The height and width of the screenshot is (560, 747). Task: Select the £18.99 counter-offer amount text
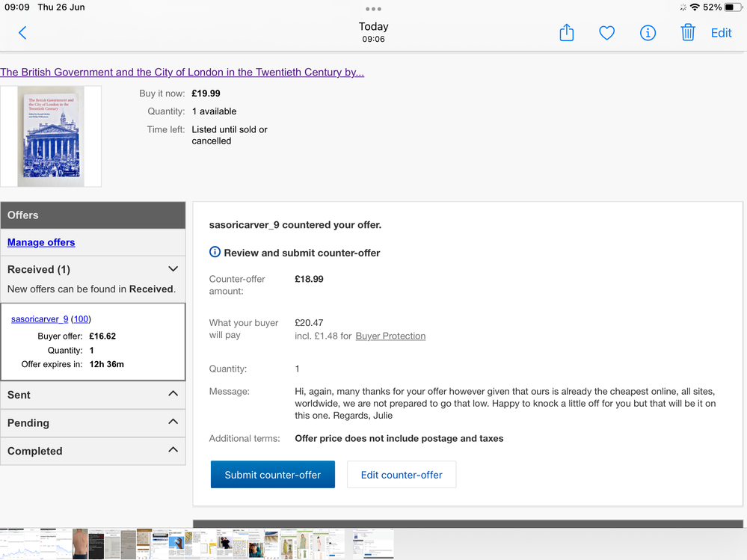pos(309,279)
